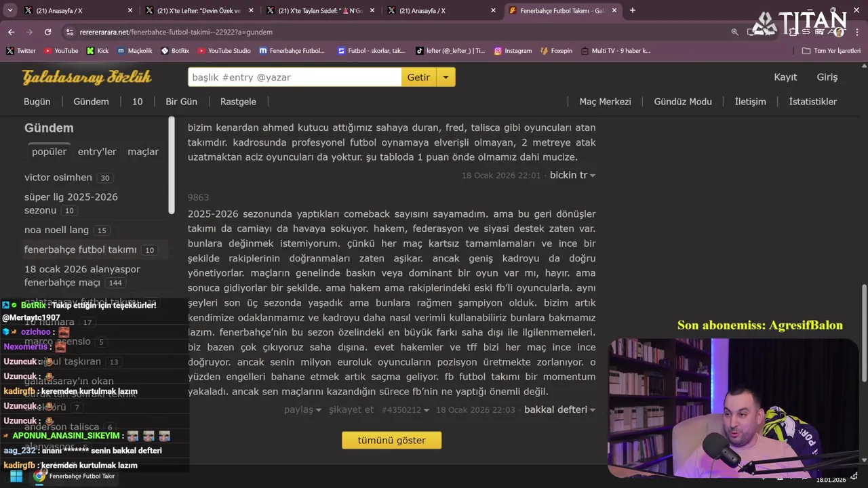This screenshot has height=488, width=868.
Task: Go back with the browser back arrow
Action: (x=11, y=32)
